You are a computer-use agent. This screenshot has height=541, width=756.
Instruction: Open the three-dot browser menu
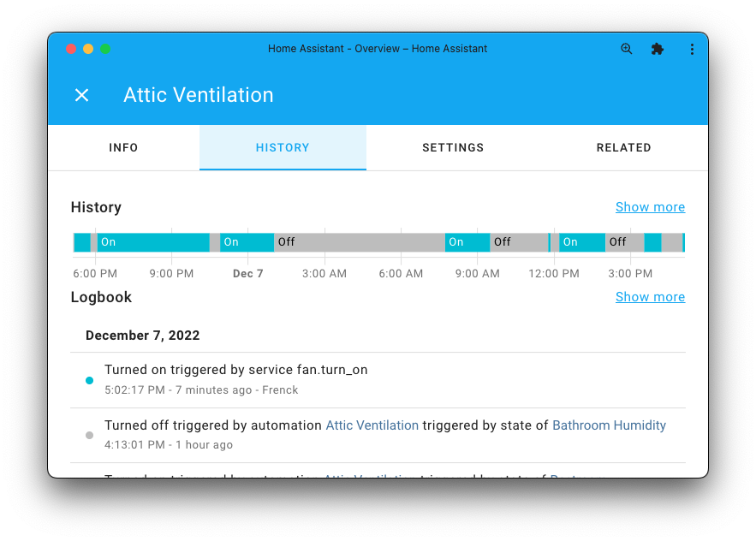(692, 49)
